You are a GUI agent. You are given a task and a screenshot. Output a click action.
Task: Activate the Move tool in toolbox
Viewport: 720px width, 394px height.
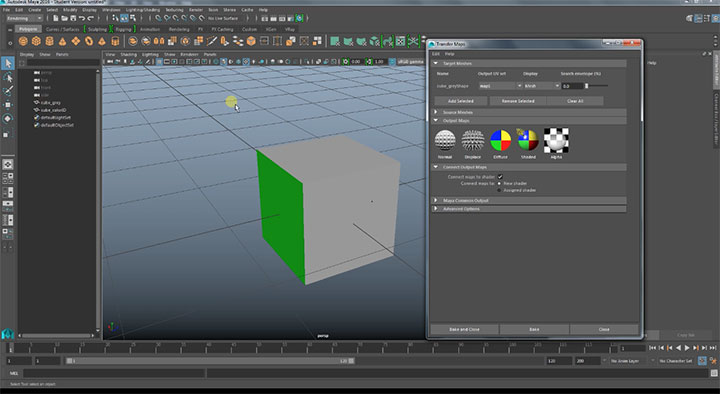pyautogui.click(x=8, y=105)
